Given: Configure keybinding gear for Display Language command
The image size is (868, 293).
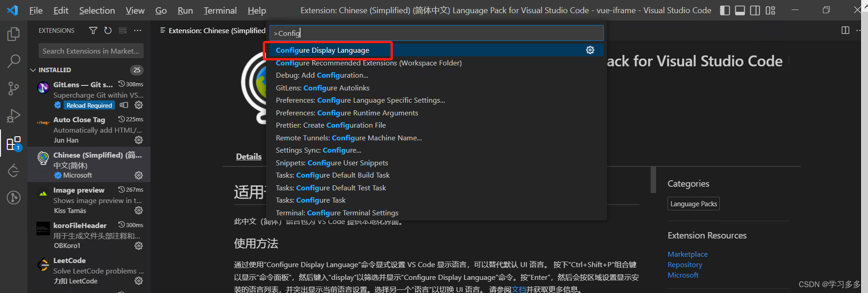Looking at the screenshot, I should tap(590, 50).
